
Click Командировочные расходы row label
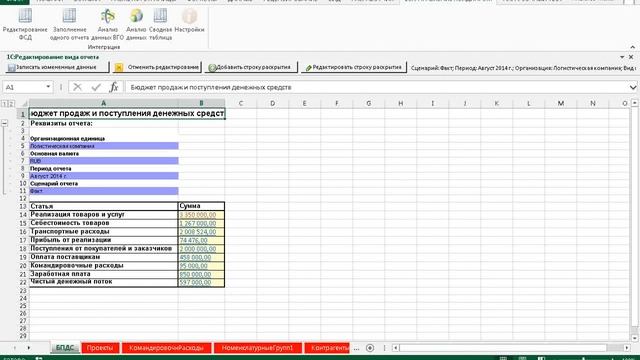pos(104,266)
